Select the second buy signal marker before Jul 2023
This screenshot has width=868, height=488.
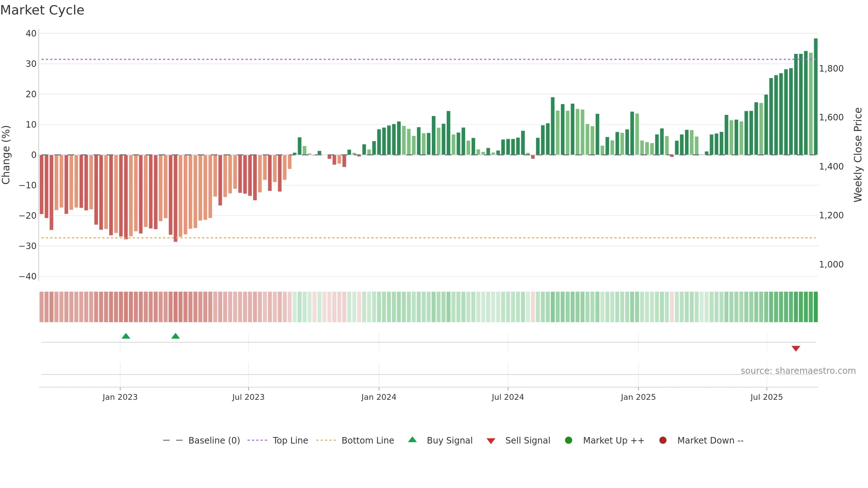point(175,336)
